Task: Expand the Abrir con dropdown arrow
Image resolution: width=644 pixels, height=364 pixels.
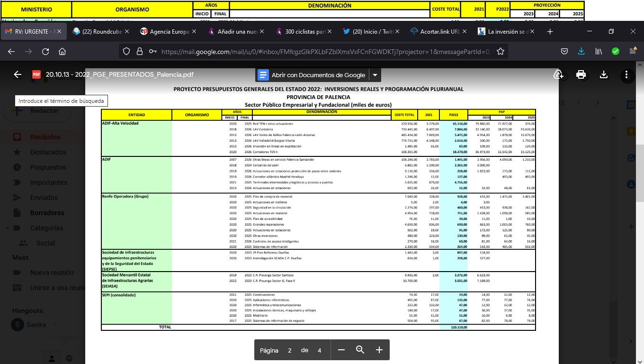Action: tap(375, 75)
